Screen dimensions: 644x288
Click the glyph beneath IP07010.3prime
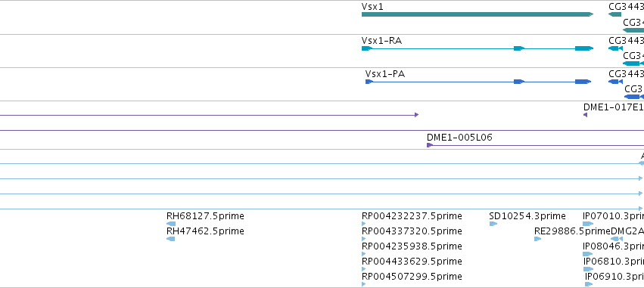tap(588, 224)
